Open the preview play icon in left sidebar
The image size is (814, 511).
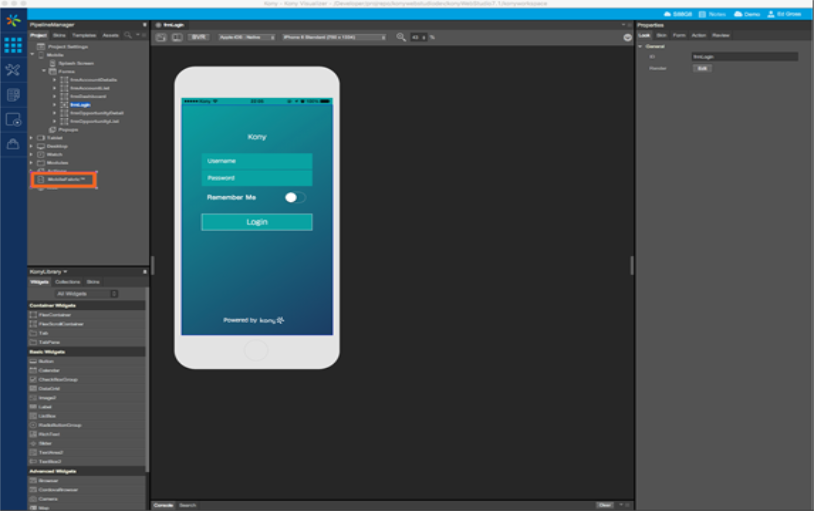click(x=13, y=119)
